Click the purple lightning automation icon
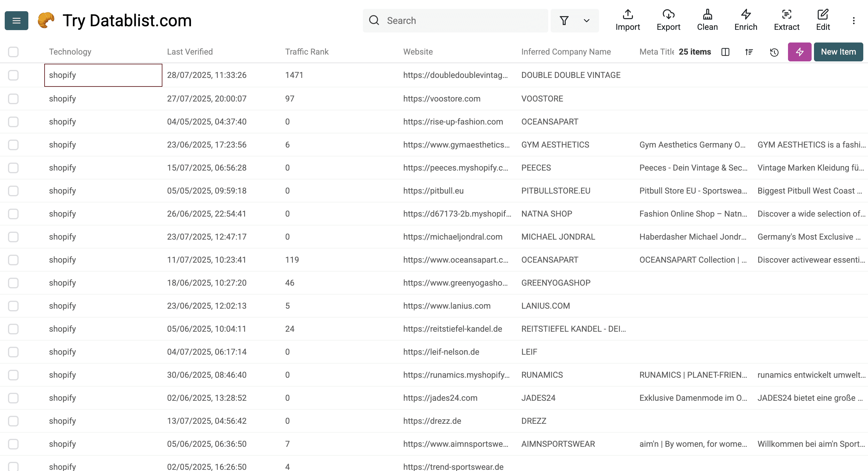This screenshot has height=471, width=868. 799,52
